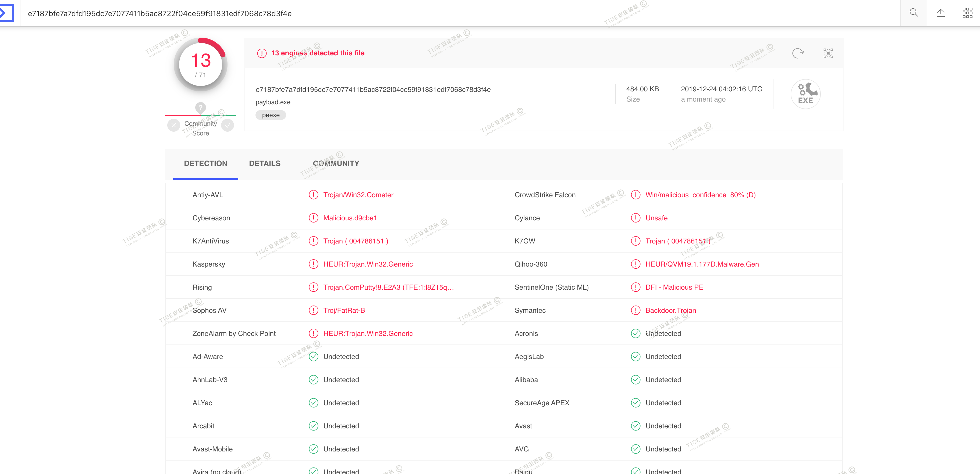Select the DETECTION tab

pos(205,163)
